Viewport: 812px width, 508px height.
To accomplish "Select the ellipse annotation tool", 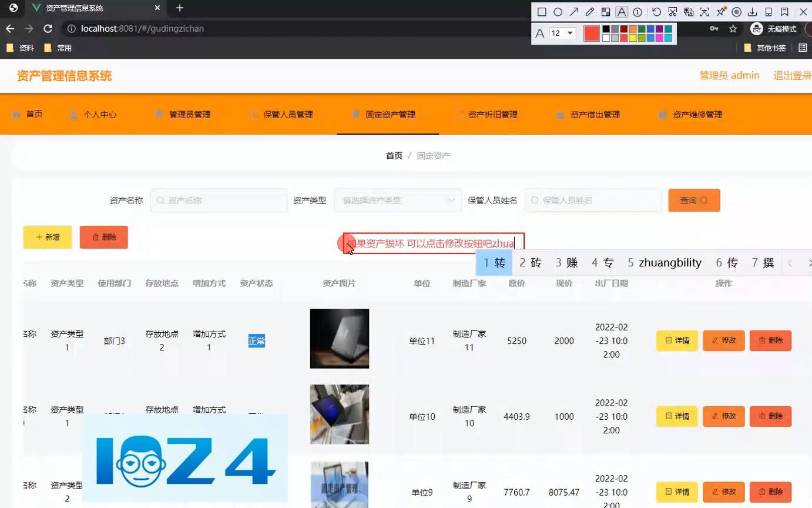I will click(558, 12).
